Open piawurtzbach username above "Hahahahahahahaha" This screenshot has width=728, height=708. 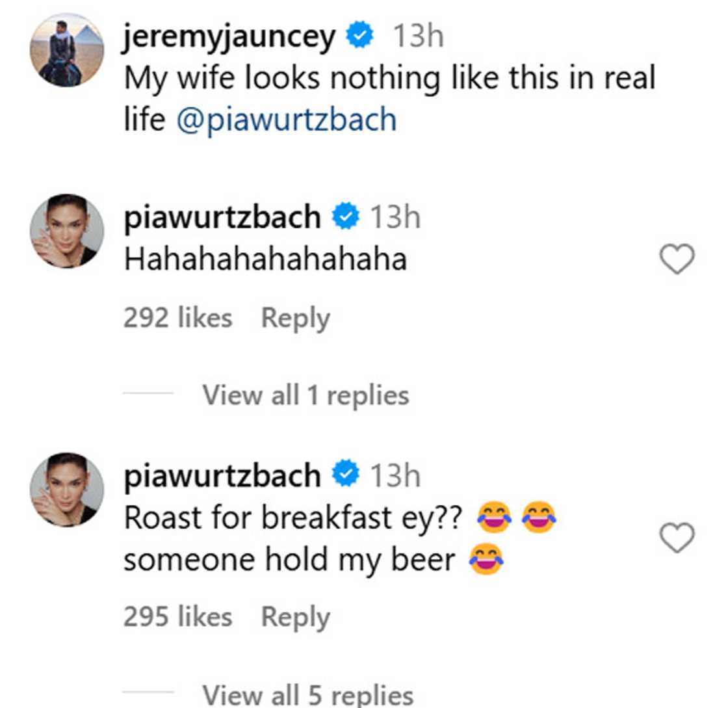(222, 217)
